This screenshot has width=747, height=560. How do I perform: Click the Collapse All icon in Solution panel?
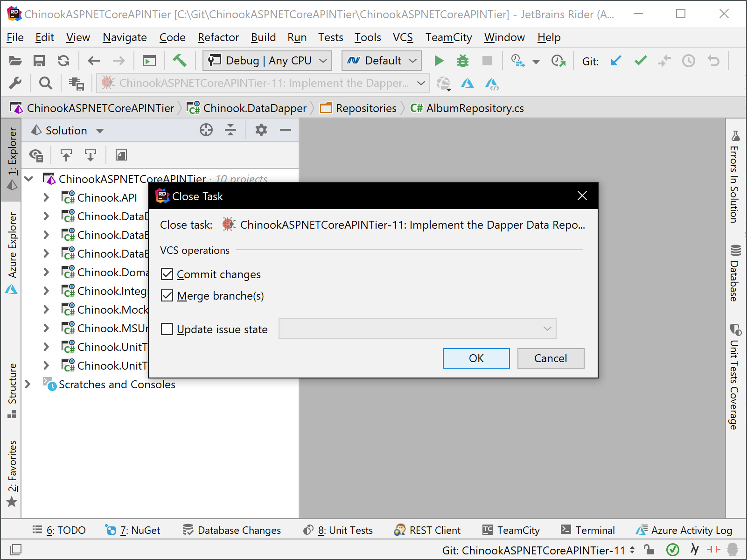coord(230,130)
